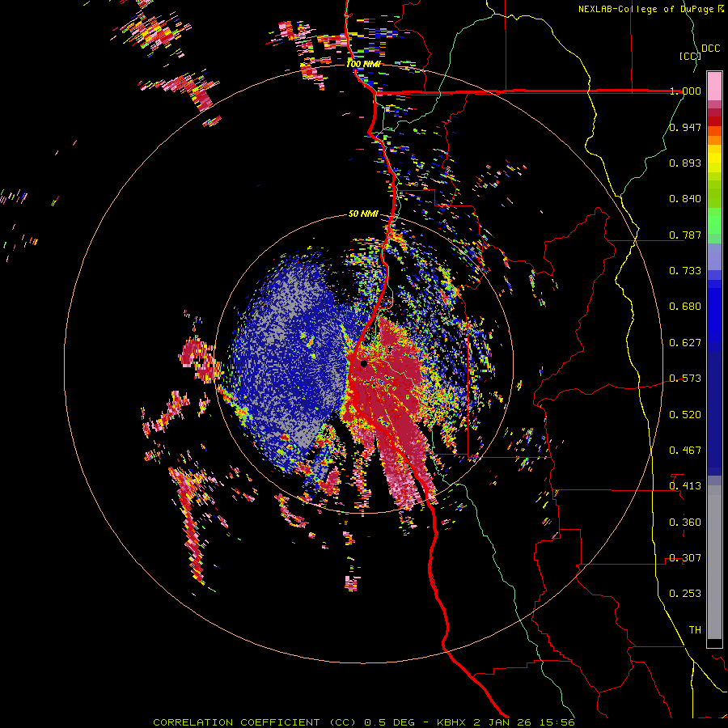This screenshot has height=728, width=728.
Task: Select the 0.893 scale value
Action: click(x=685, y=163)
